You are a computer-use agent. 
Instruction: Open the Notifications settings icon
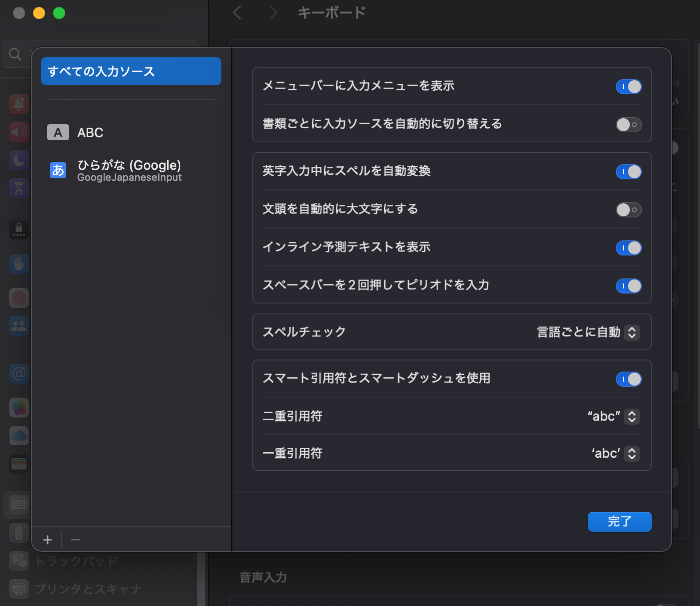coord(19,104)
